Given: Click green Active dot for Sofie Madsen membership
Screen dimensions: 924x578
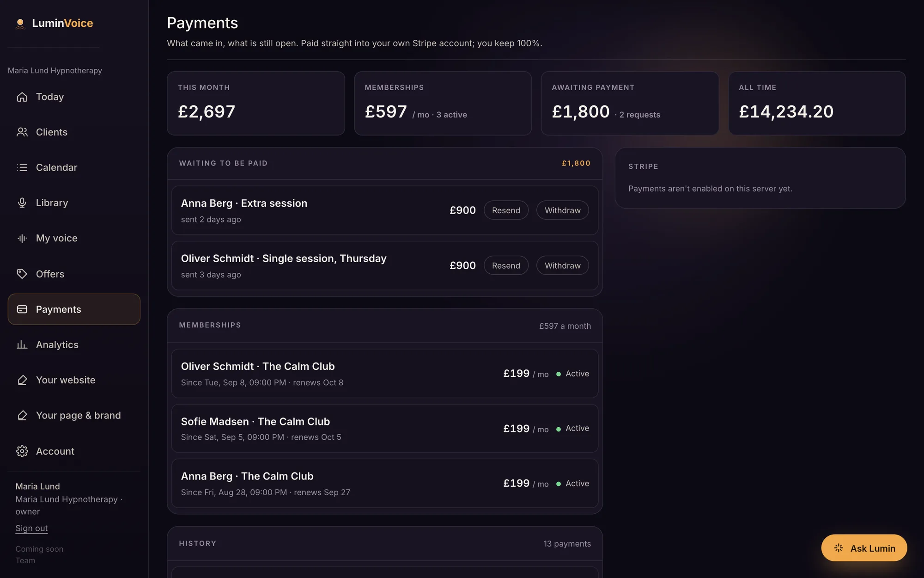Looking at the screenshot, I should 559,429.
